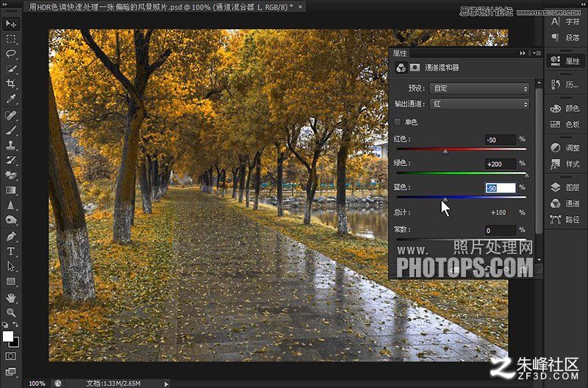Open the 历史 history panel
The image size is (588, 388).
click(x=565, y=85)
